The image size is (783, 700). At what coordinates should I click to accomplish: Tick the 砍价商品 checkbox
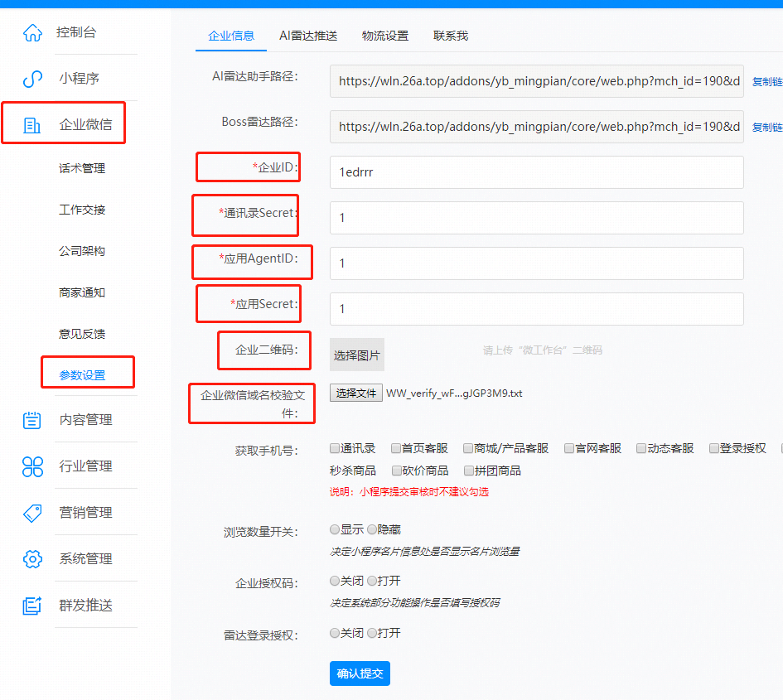[x=397, y=471]
